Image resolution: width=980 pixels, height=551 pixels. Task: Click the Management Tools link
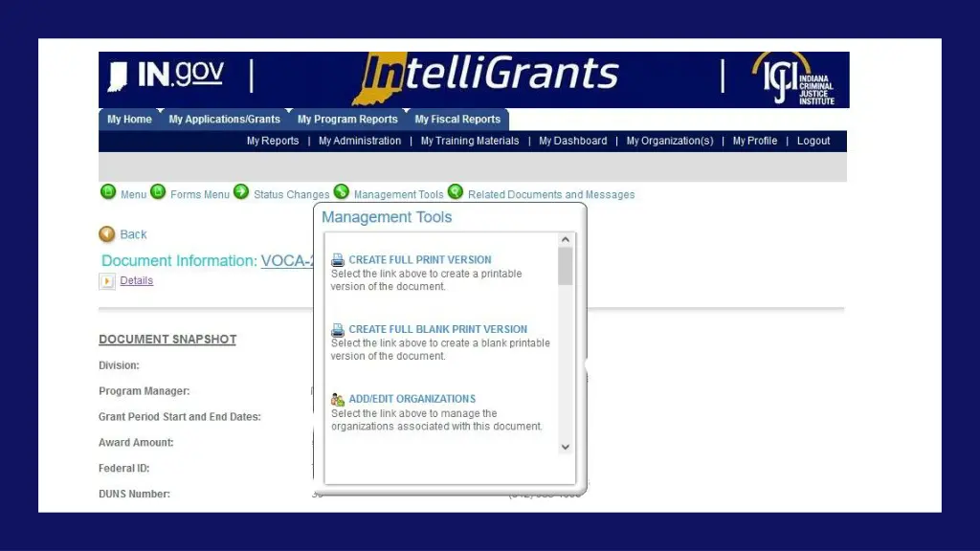pos(399,195)
